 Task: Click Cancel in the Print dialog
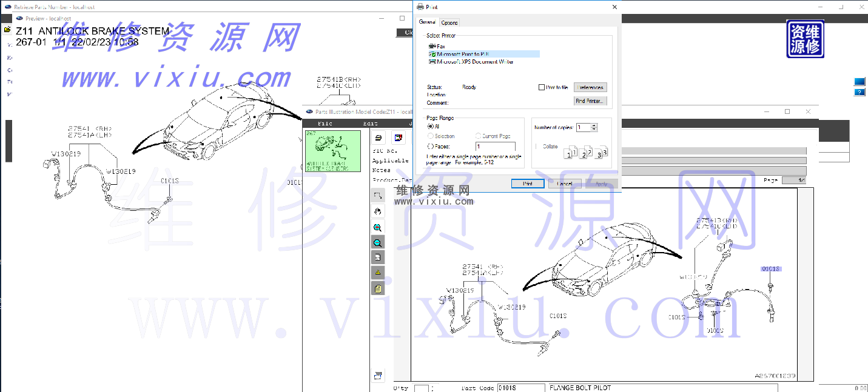(x=565, y=184)
